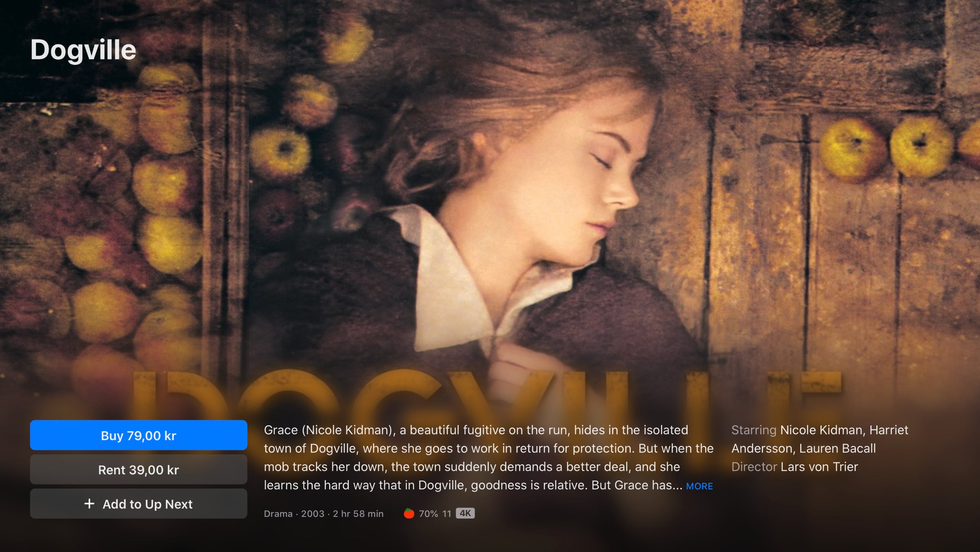Buy Dogville for 79,00 kr
980x552 pixels.
138,436
